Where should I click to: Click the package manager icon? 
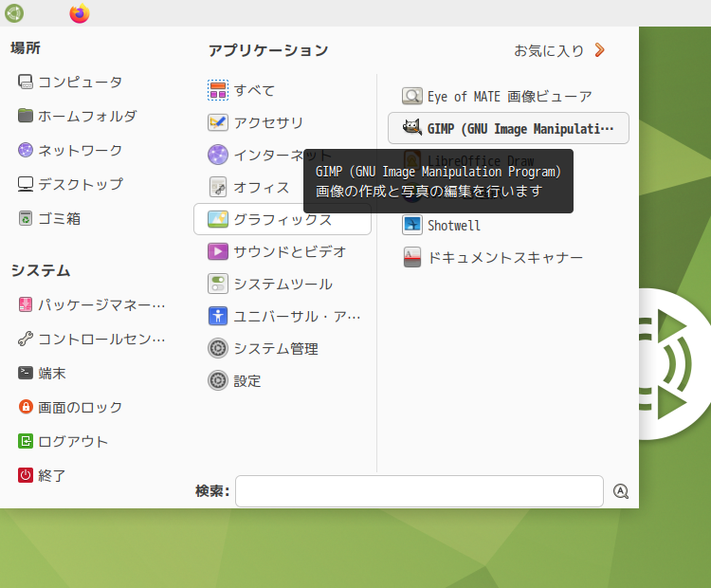point(26,304)
